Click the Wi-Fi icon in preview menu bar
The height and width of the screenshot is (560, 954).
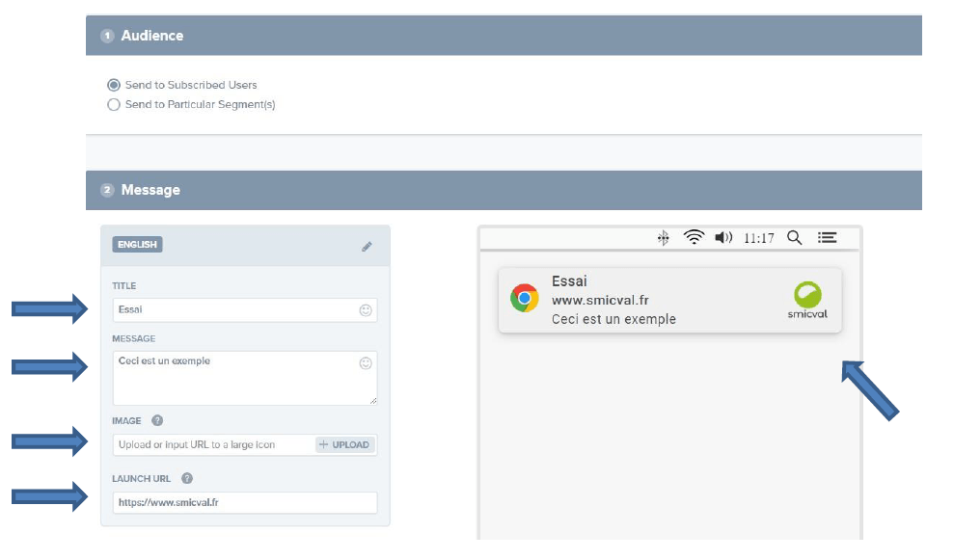[x=694, y=238]
